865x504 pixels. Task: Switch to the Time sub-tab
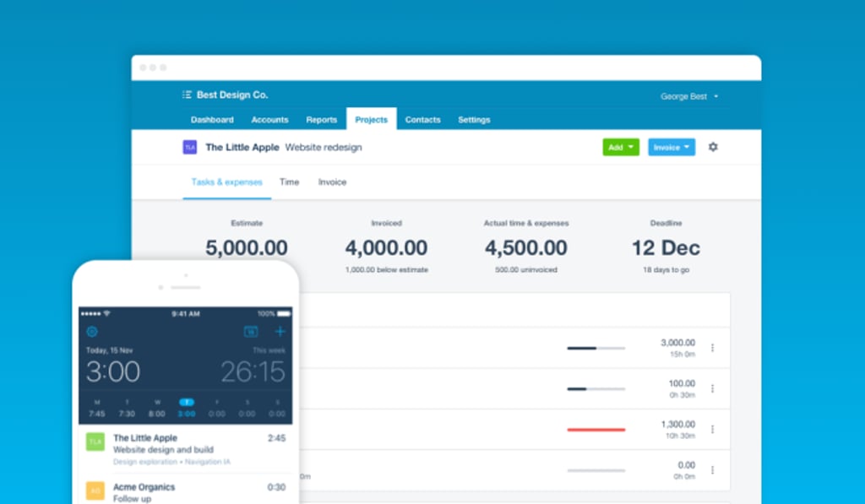tap(289, 182)
